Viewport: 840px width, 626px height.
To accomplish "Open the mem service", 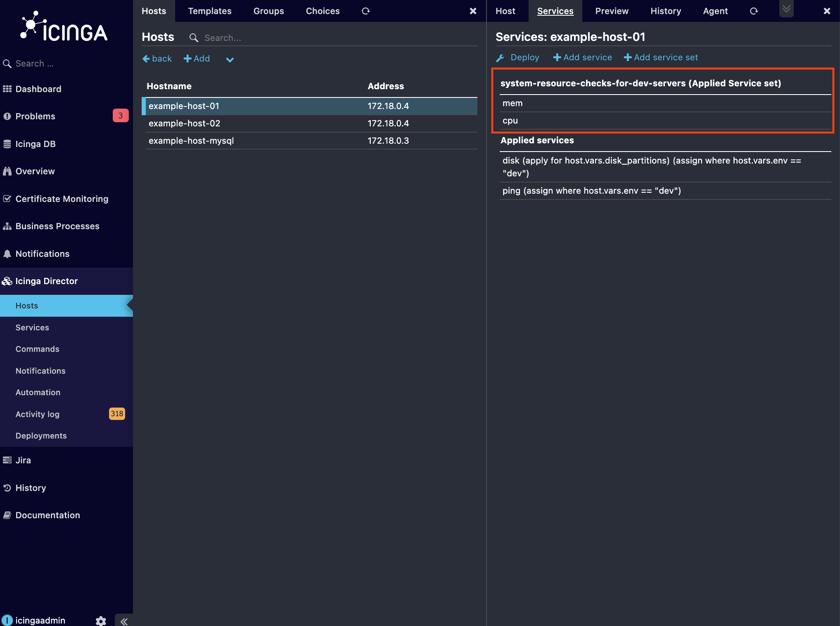I will [x=665, y=103].
